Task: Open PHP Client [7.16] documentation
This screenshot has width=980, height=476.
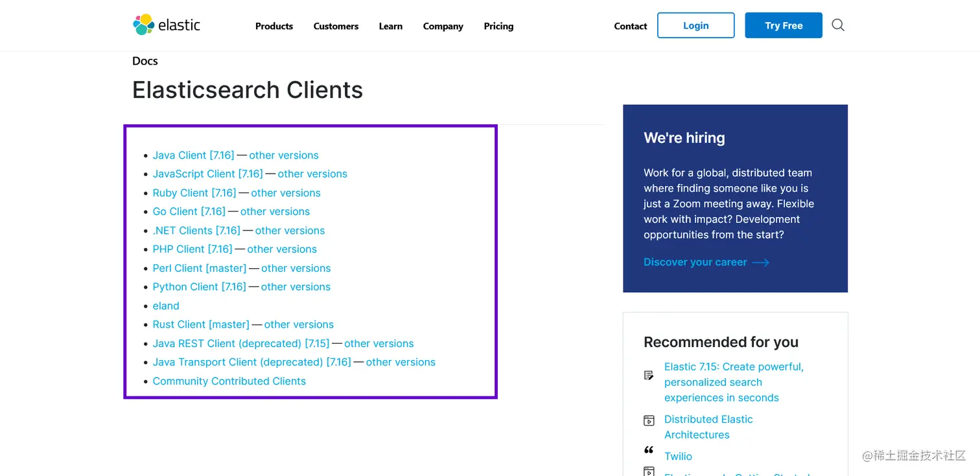Action: [x=192, y=249]
